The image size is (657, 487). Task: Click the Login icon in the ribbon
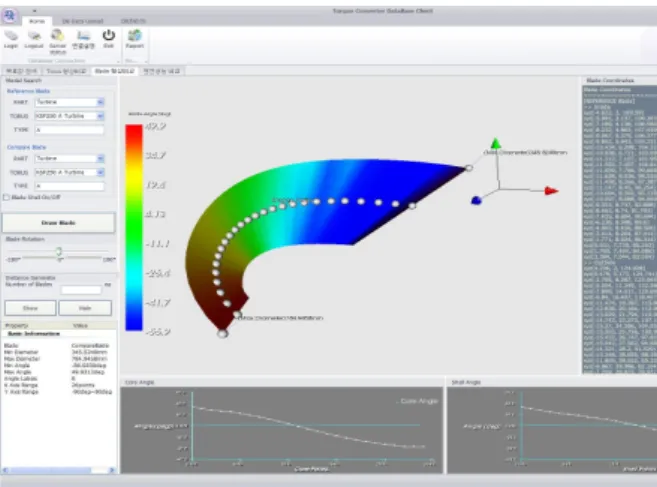click(x=11, y=39)
